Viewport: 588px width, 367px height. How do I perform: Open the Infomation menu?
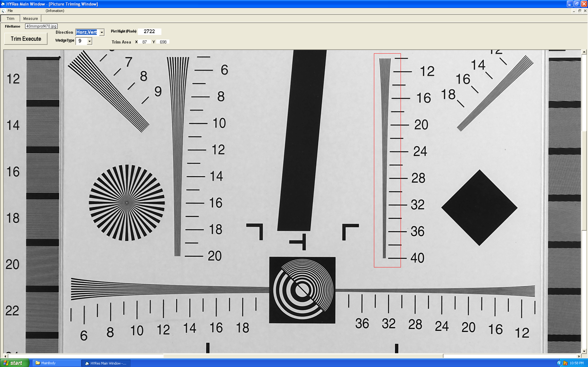tap(55, 11)
